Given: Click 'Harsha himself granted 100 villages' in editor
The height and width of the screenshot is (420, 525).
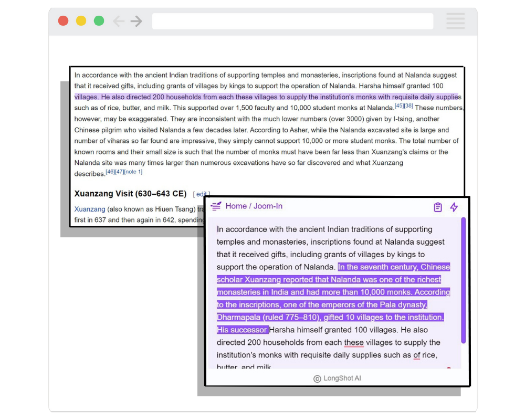Looking at the screenshot, I should coord(333,330).
